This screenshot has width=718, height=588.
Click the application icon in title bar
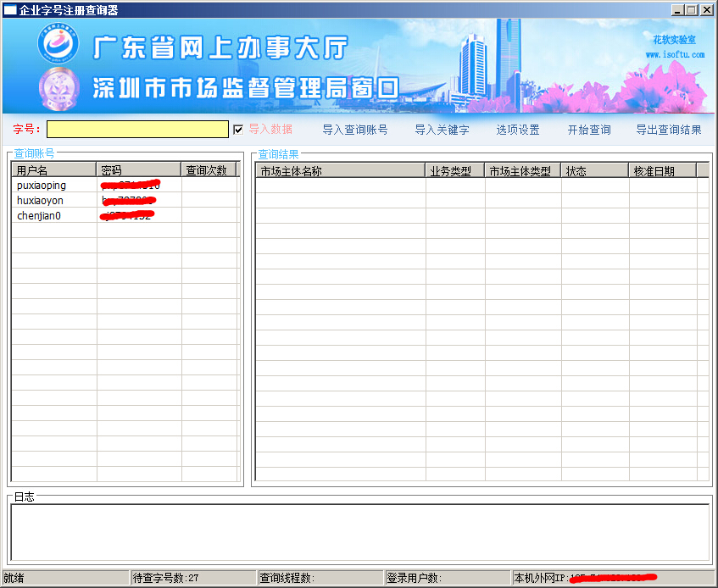click(x=10, y=10)
